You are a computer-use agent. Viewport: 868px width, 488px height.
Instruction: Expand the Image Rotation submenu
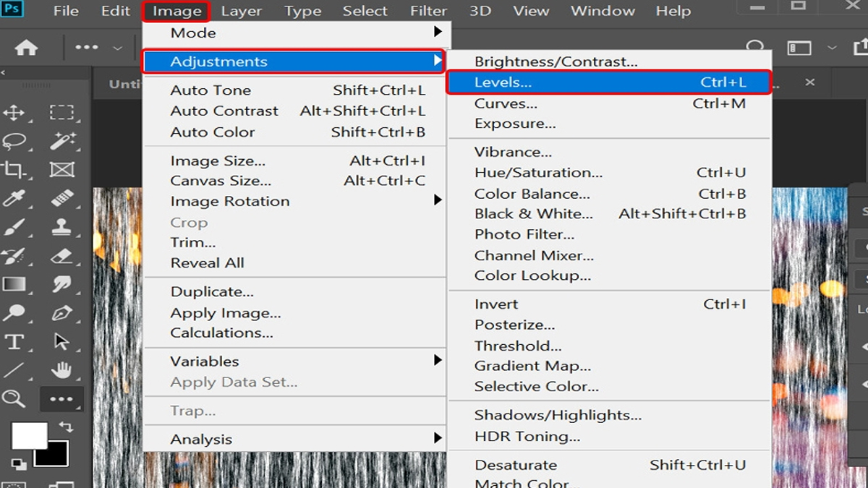point(229,201)
